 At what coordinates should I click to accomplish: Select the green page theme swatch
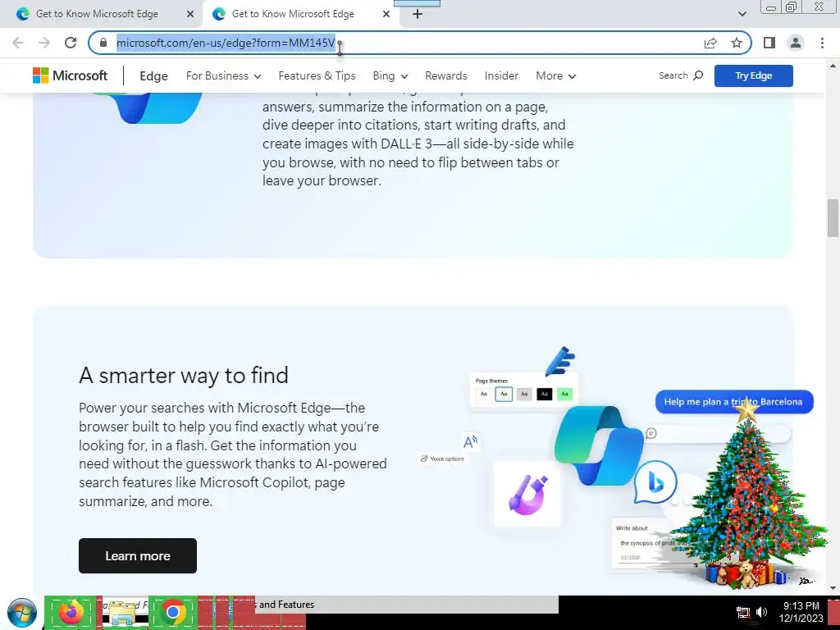pos(564,394)
